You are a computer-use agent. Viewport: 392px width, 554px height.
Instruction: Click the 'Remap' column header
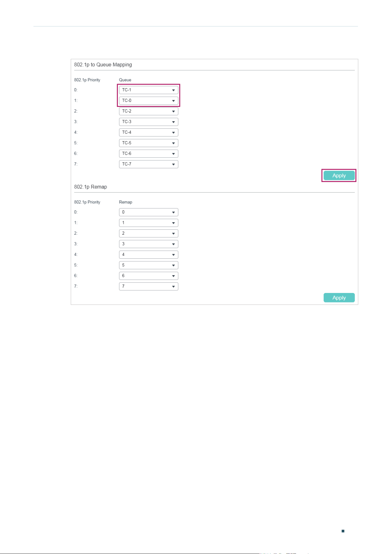(x=126, y=202)
